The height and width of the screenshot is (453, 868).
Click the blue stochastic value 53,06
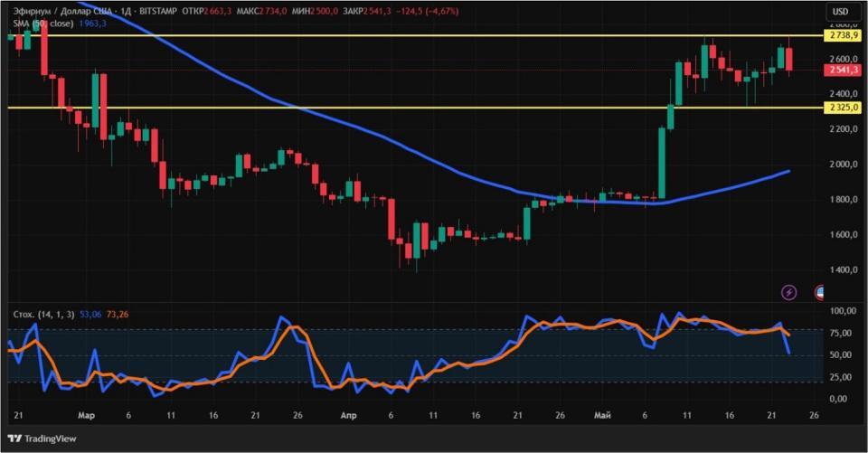point(90,315)
